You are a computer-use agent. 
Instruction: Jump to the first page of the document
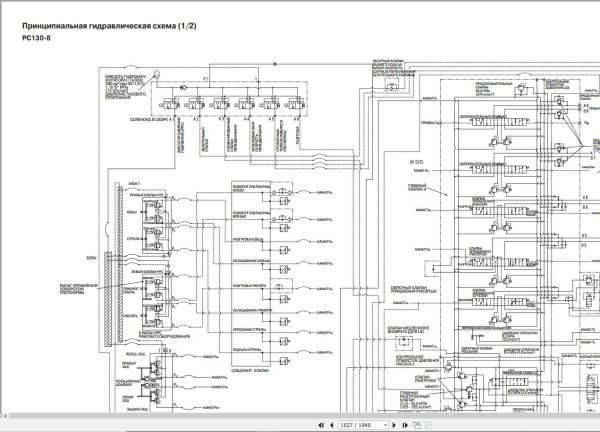tap(321, 425)
